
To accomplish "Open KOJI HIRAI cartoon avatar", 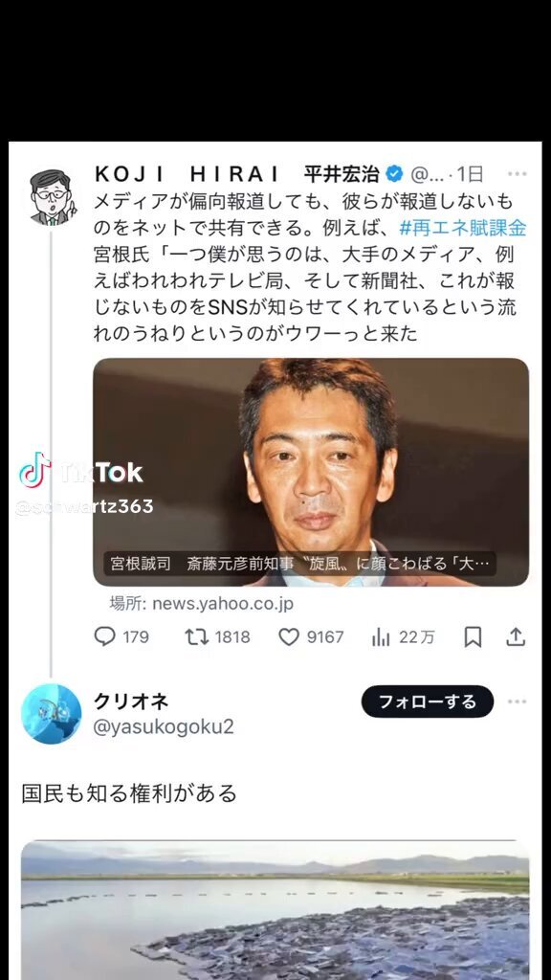I will (x=52, y=197).
